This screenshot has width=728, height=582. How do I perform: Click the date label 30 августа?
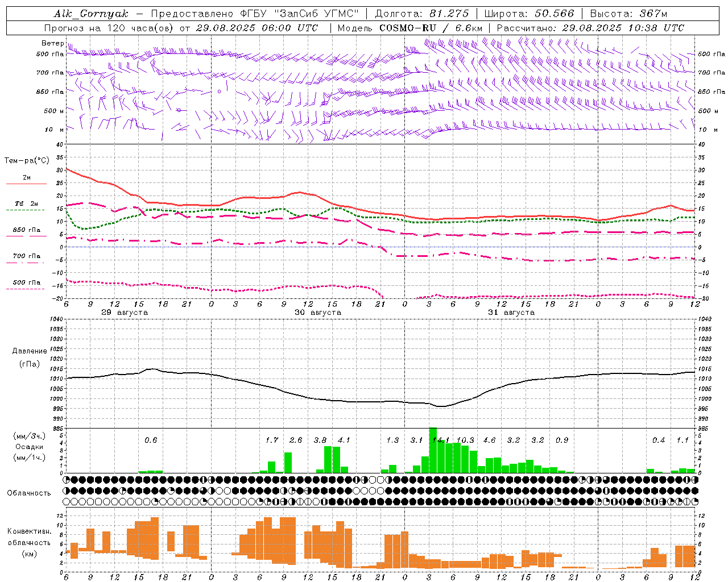pos(318,313)
